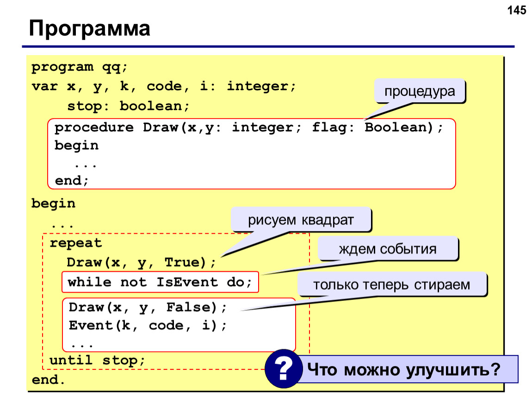This screenshot has width=532, height=400.
Task: Click the 'рисуем квадрат' callout
Action: 301,220
